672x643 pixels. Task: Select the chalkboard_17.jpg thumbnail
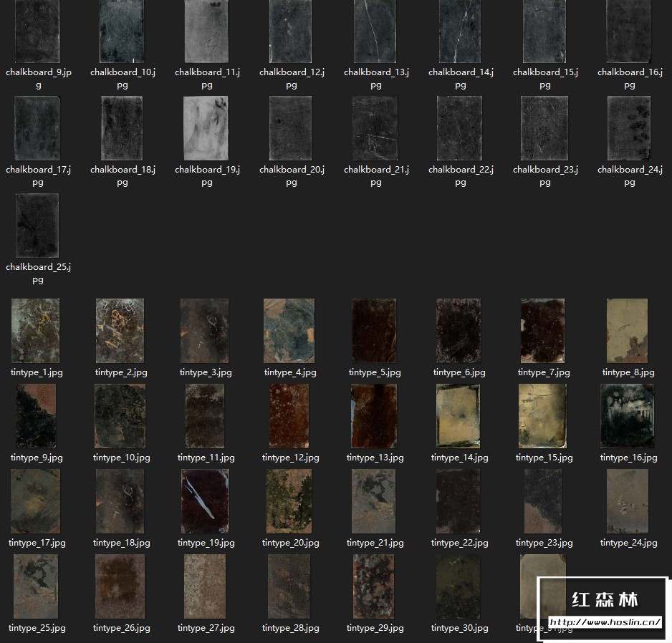click(x=37, y=128)
